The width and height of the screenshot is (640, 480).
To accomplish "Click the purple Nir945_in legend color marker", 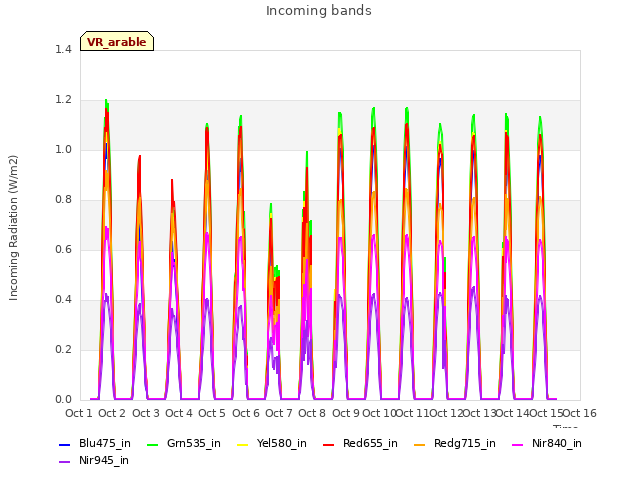I will click(x=64, y=462).
